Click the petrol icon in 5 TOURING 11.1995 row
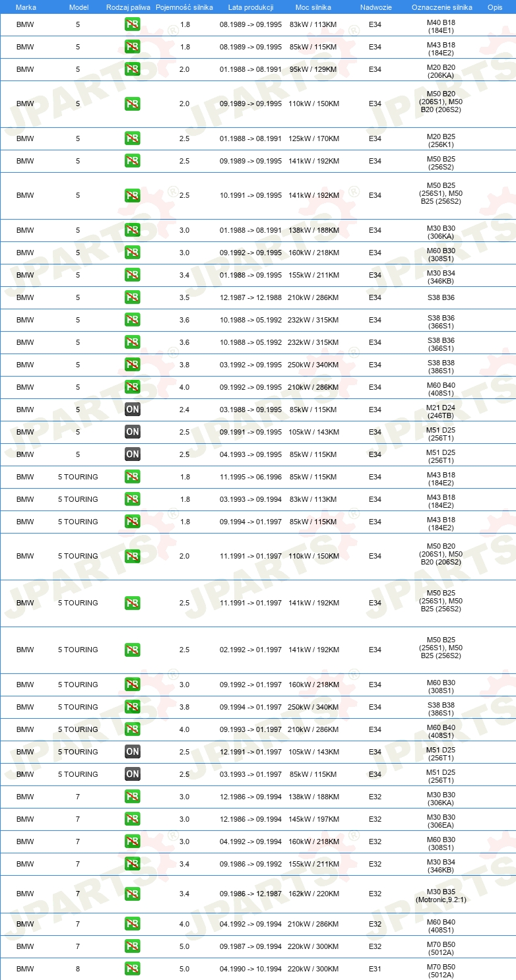 click(133, 477)
